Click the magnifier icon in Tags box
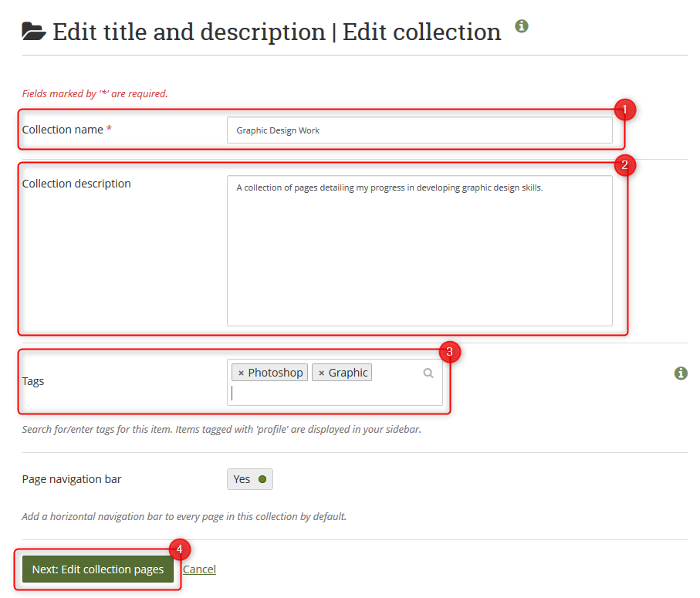Screen dimensions: 700x598 pyautogui.click(x=428, y=373)
